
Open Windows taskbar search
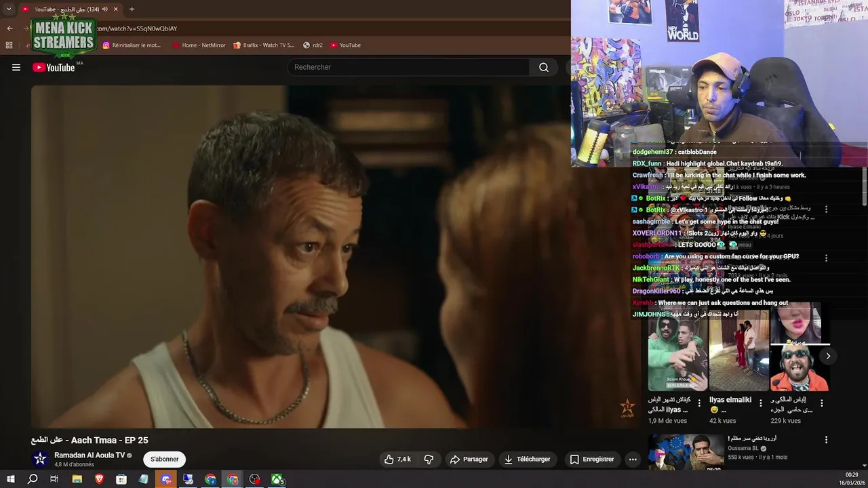coord(33,479)
